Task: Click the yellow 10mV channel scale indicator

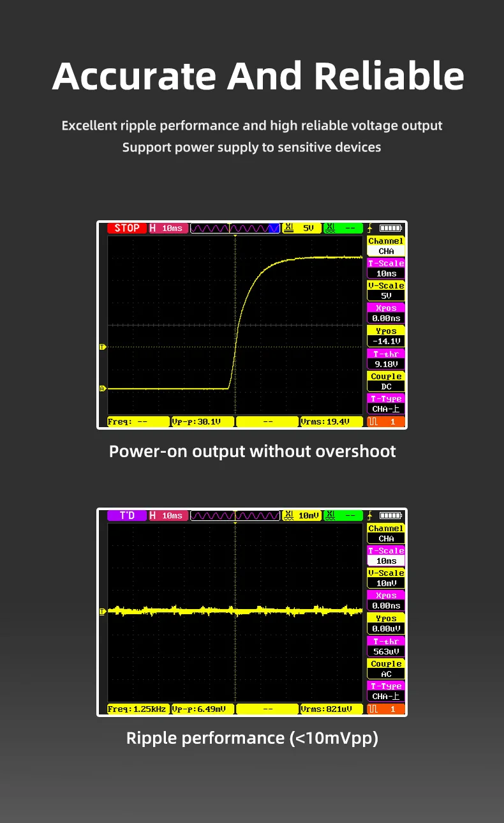Action: pos(302,515)
